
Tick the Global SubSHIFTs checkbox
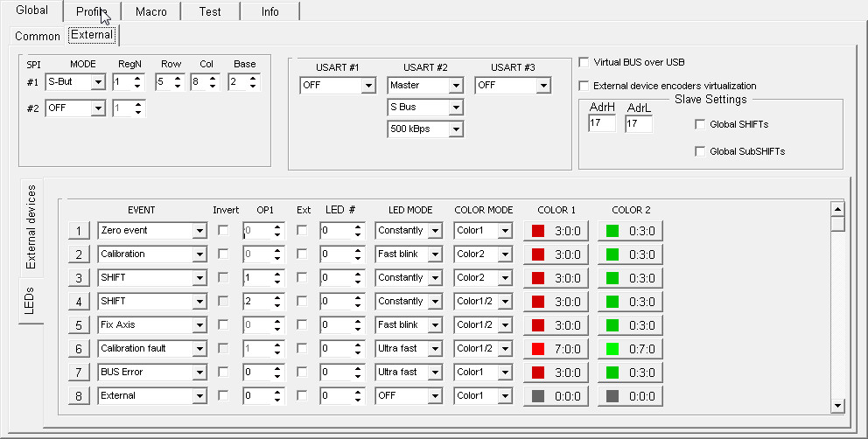700,151
